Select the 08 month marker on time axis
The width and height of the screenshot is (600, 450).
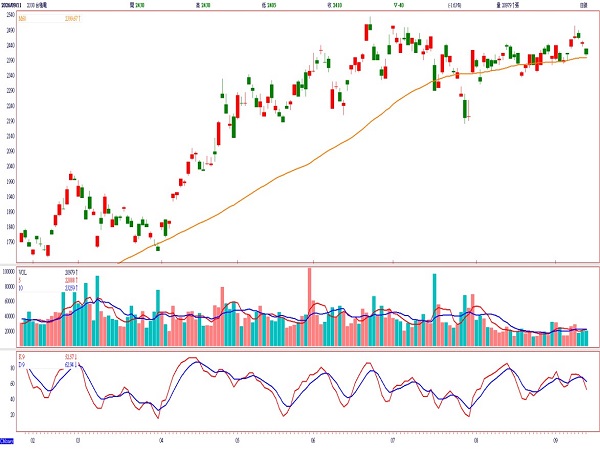click(476, 440)
